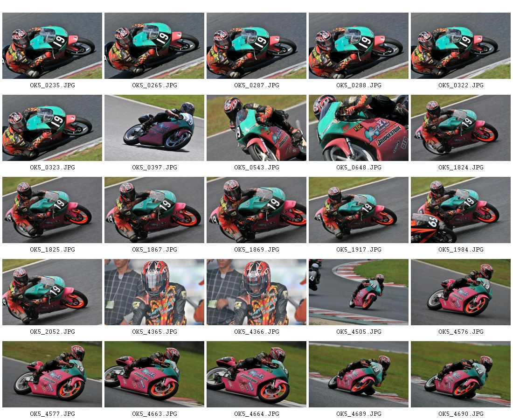The width and height of the screenshot is (513, 420).
Task: Open thumbnail OK5_4576.JPG
Action: click(461, 292)
